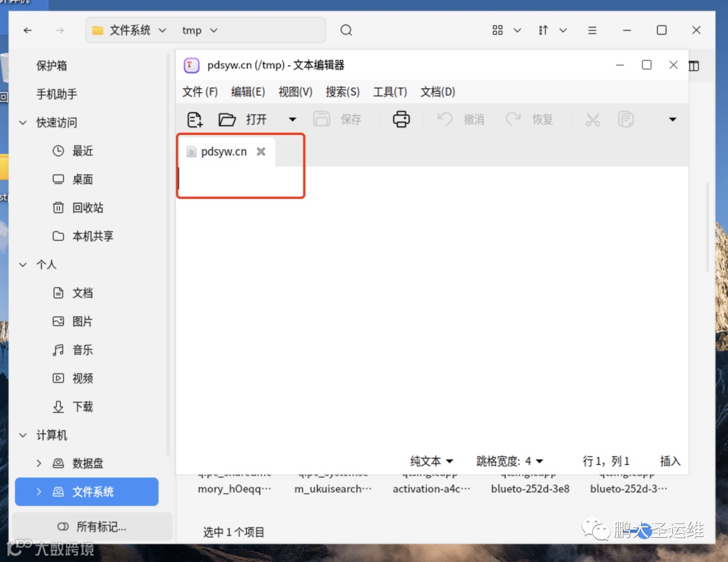Collapse the 计算机 section
The image size is (728, 562).
pos(23,435)
